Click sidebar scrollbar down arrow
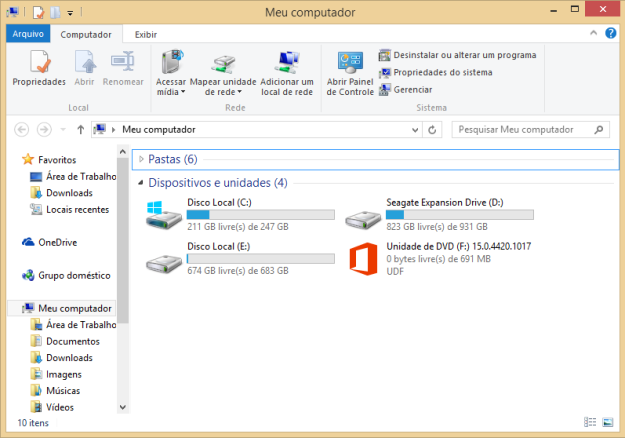The width and height of the screenshot is (625, 438). point(123,407)
